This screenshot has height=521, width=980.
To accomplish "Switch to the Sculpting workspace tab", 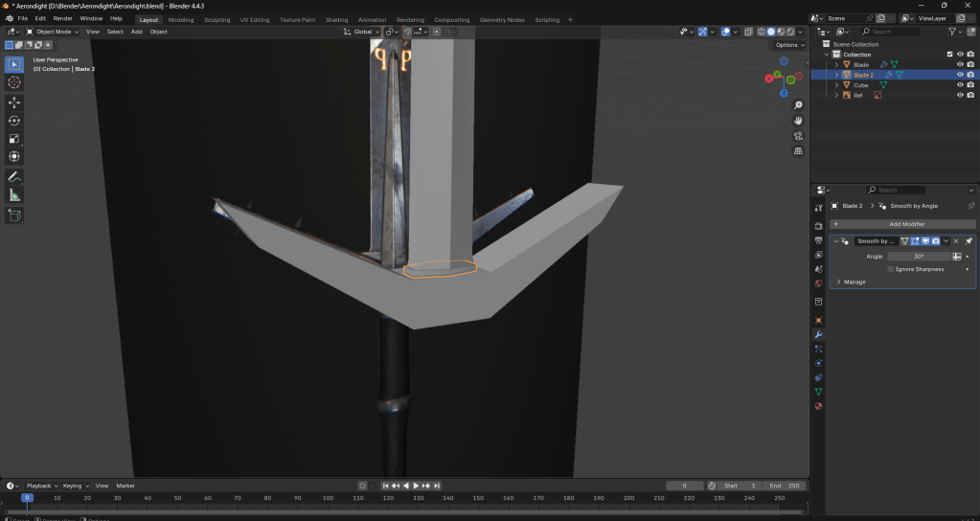I will point(217,19).
